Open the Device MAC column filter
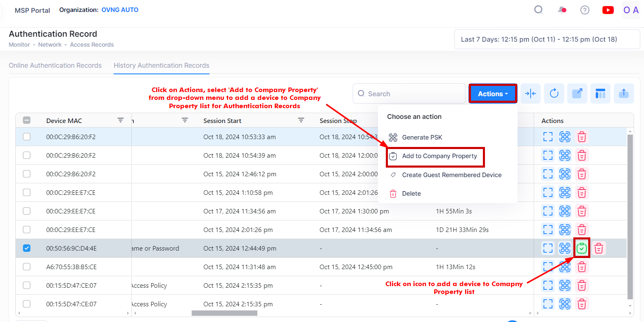Viewport: 644px width, 322px height. pos(120,120)
